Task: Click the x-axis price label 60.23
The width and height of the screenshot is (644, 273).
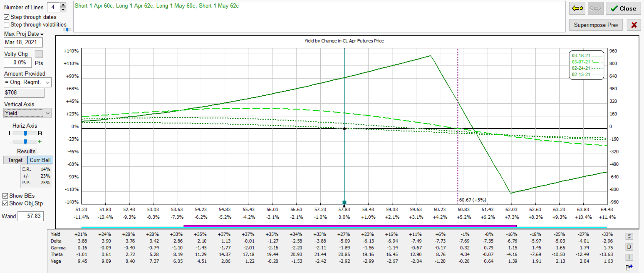Action: coord(439,210)
